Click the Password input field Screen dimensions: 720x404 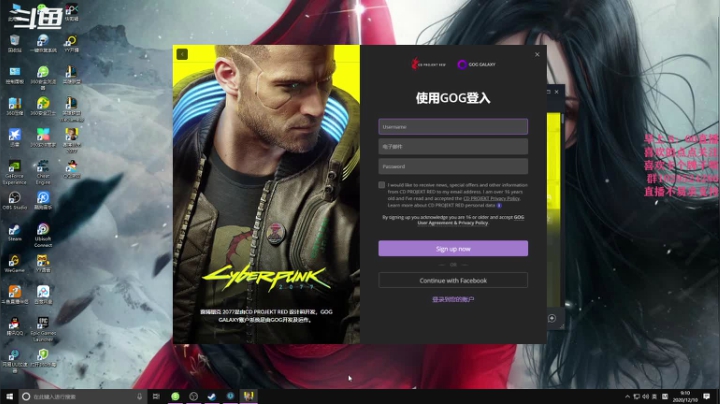453,166
